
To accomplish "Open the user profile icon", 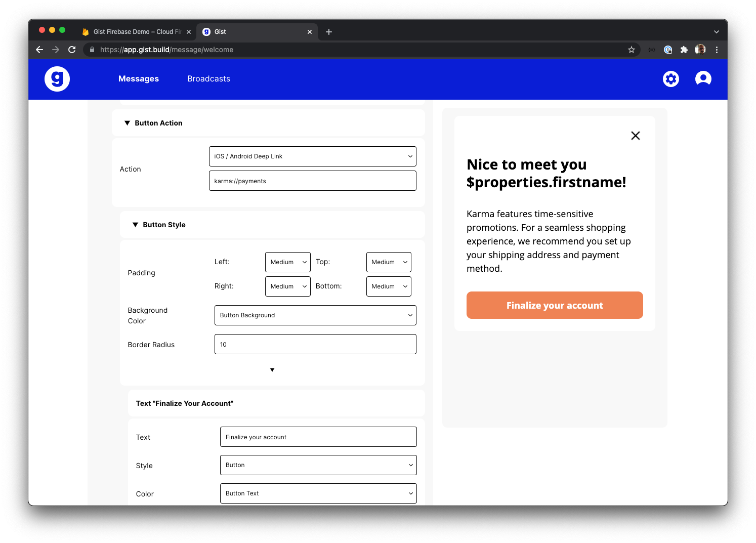I will pyautogui.click(x=703, y=79).
